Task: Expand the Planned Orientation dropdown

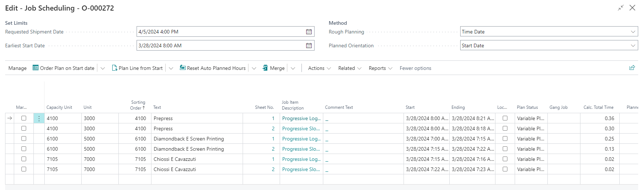Action: pyautogui.click(x=633, y=46)
